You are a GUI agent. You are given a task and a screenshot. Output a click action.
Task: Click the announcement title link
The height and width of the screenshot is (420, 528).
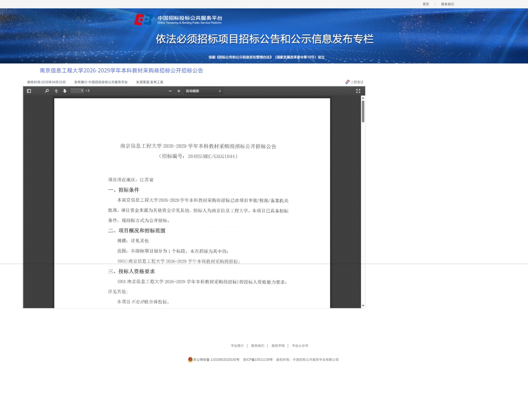coord(121,71)
